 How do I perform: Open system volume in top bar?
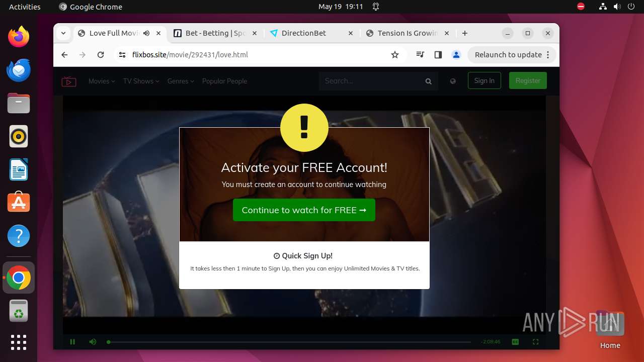click(x=617, y=7)
